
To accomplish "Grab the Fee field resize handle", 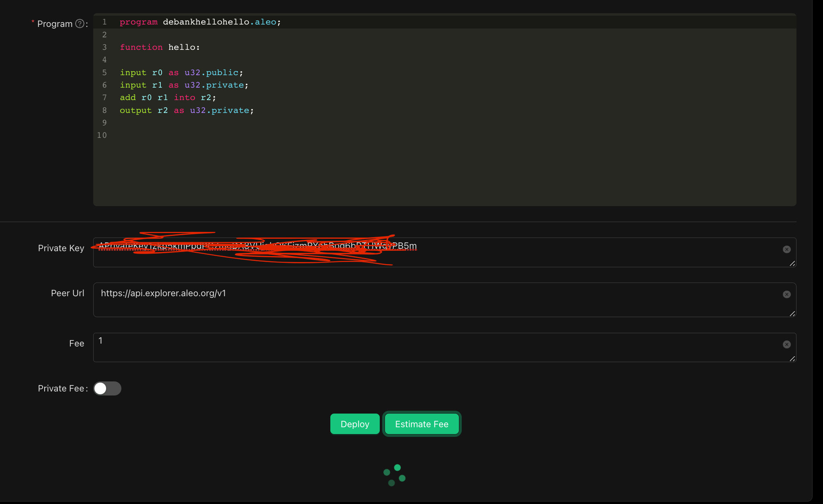I will point(792,358).
